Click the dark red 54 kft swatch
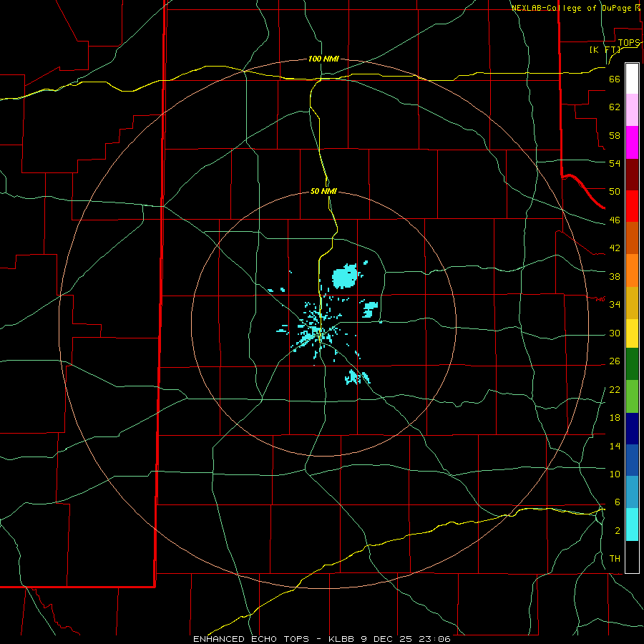Image resolution: width=644 pixels, height=644 pixels. (x=632, y=175)
